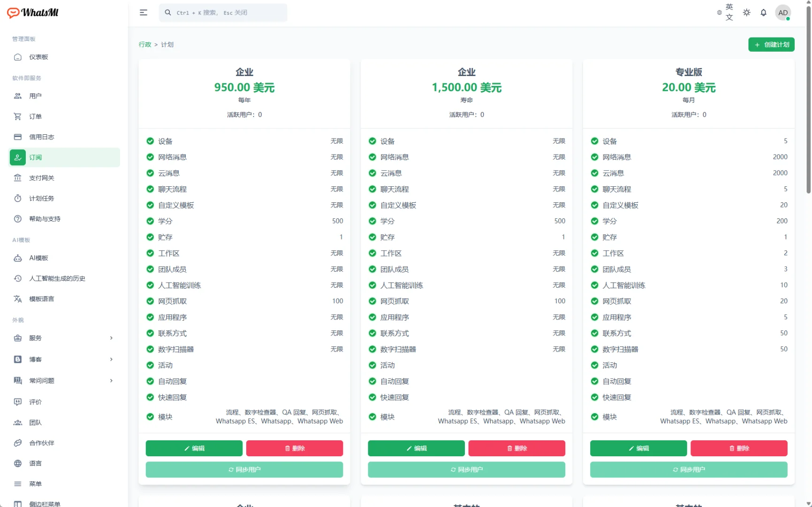Open the 评价 reviews icon
Screen dimensions: 812x507
(x=18, y=402)
